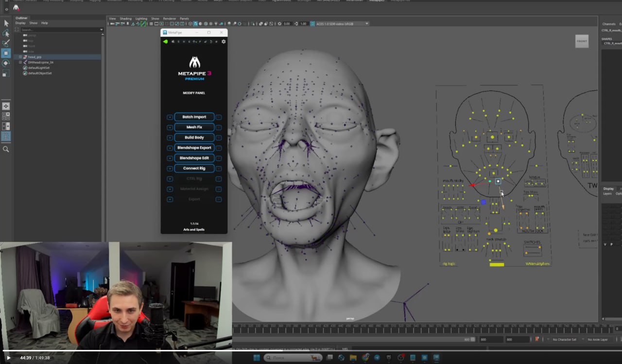Toggle the green viewport grid icon
Image resolution: width=622 pixels, height=364 pixels.
[143, 24]
